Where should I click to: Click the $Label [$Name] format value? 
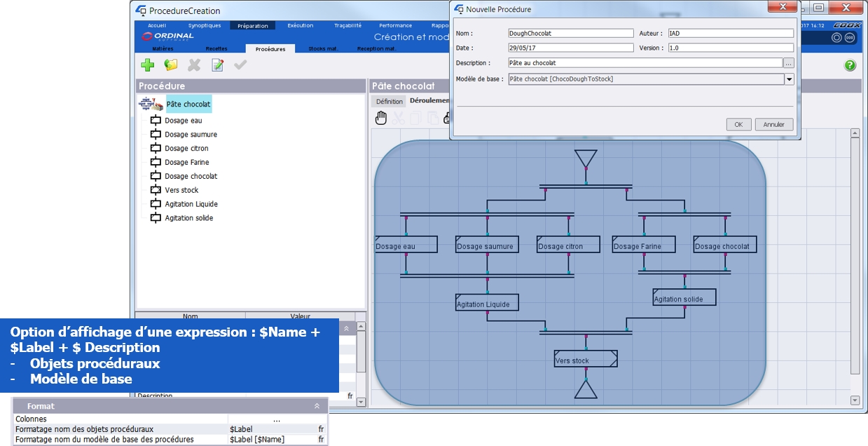coord(257,440)
